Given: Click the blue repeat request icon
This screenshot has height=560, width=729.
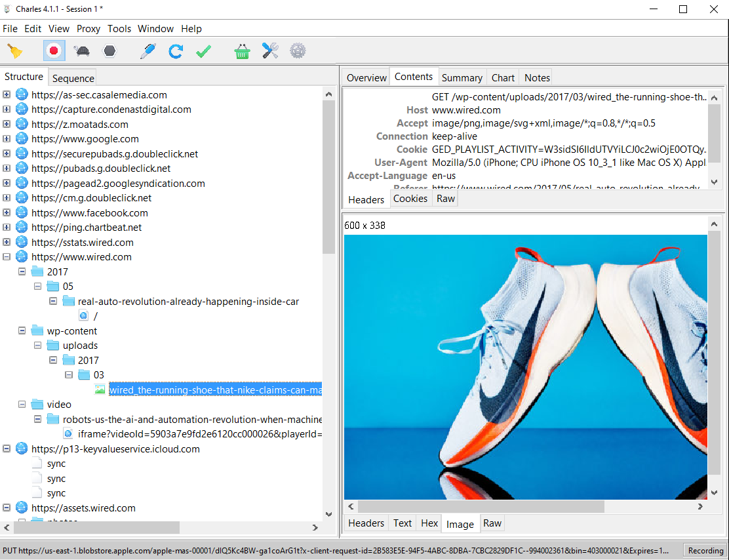Looking at the screenshot, I should point(176,50).
